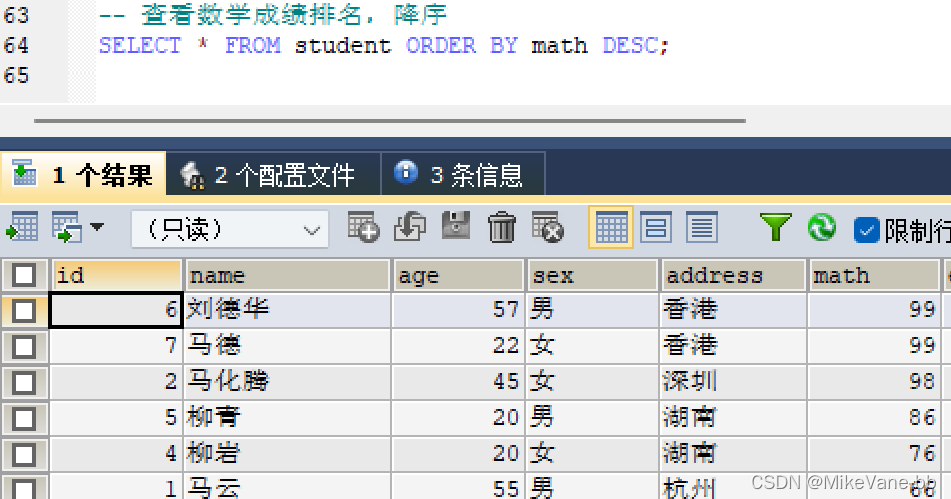951x499 pixels.
Task: Check the row checkbox for 刘德华
Action: [24, 311]
